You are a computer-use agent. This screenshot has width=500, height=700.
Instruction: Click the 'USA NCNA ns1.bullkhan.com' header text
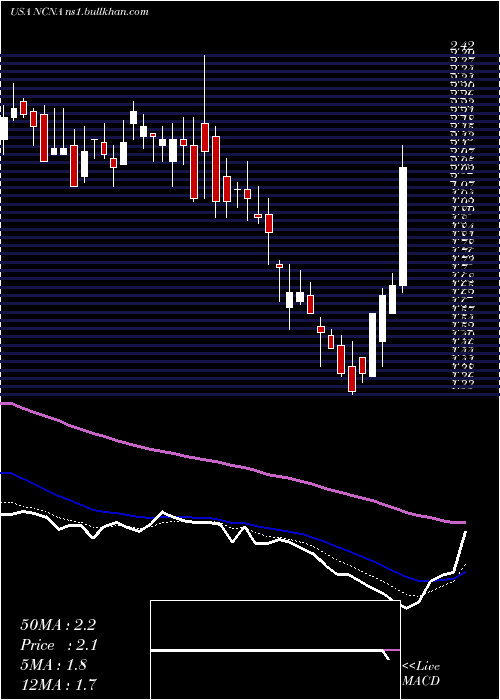pos(79,12)
